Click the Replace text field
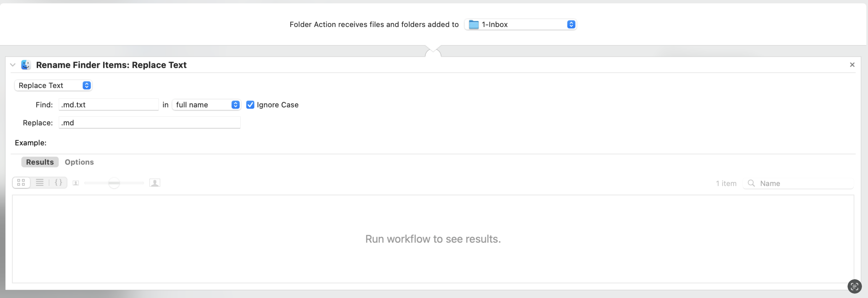 [x=149, y=123]
